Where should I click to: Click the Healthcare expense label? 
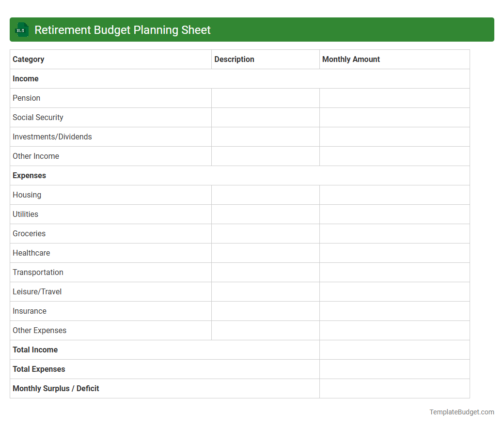point(31,253)
